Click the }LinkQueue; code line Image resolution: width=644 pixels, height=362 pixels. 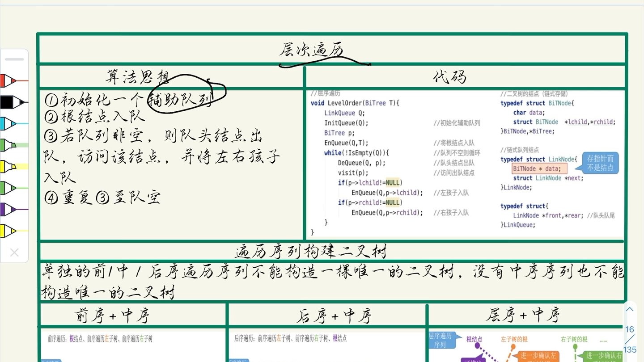click(x=518, y=225)
